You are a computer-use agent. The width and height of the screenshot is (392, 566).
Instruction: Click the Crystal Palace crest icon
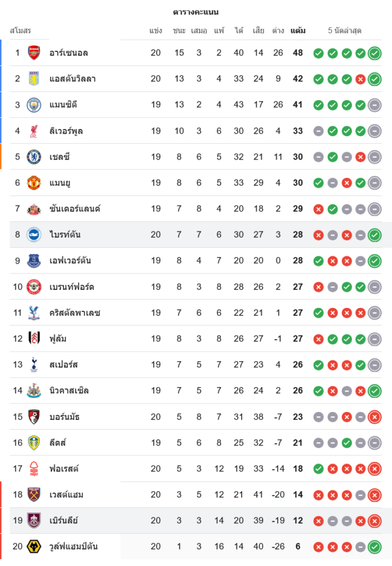coord(34,312)
